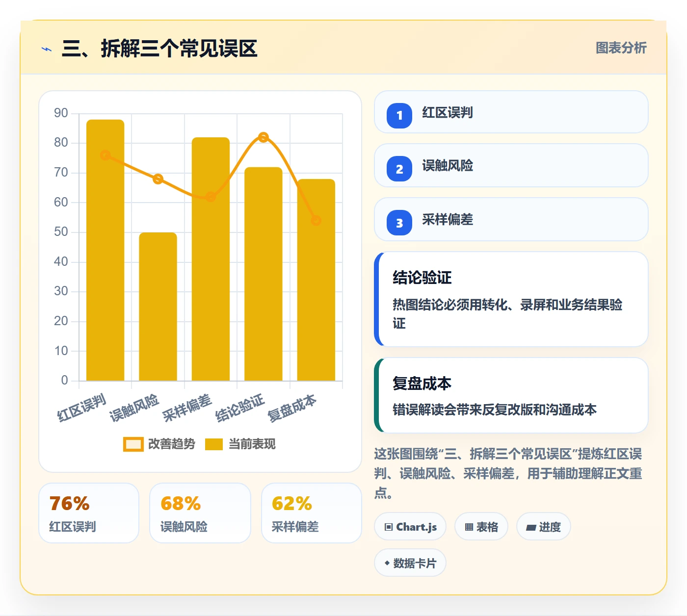This screenshot has height=616, width=687.
Task: Click the 结论验证 bar in the chart
Action: pyautogui.click(x=264, y=274)
